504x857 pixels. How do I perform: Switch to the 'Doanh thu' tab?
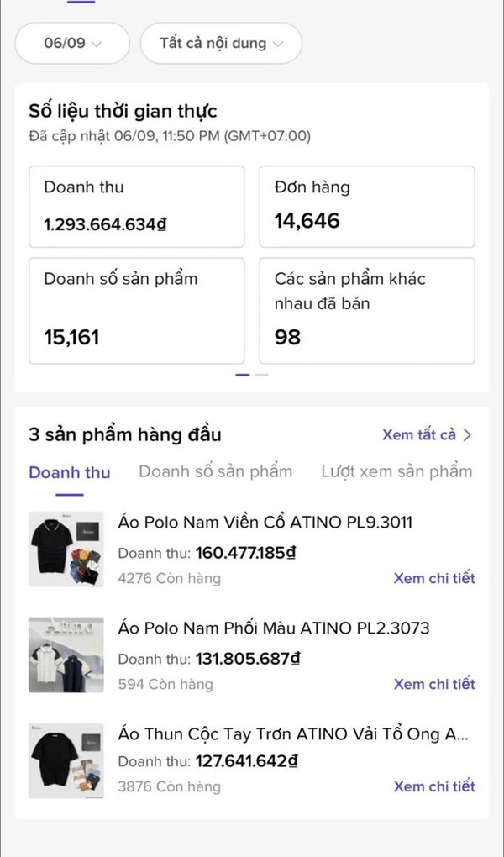click(x=69, y=472)
